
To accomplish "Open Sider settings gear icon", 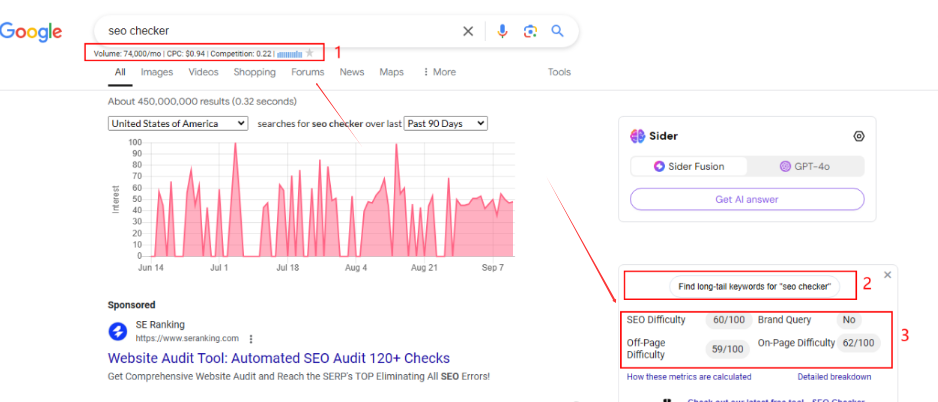I will 858,137.
